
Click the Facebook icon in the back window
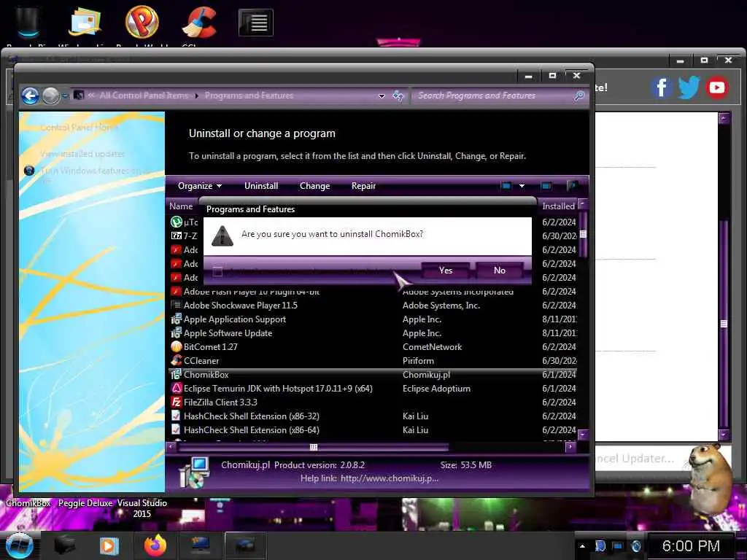[x=662, y=87]
